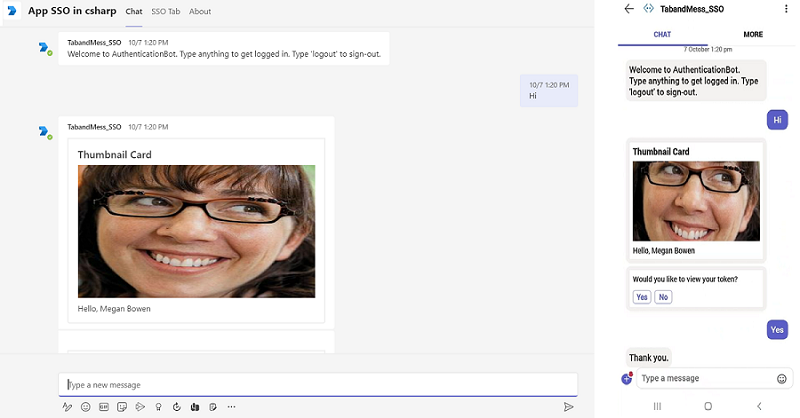Click the desktop 'Type a new message' field

[x=318, y=385]
